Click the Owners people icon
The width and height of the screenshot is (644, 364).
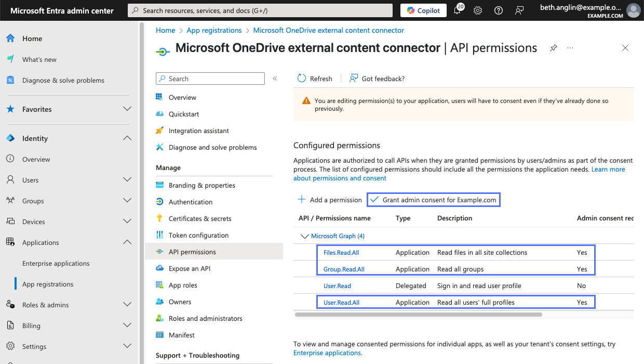[x=159, y=302]
